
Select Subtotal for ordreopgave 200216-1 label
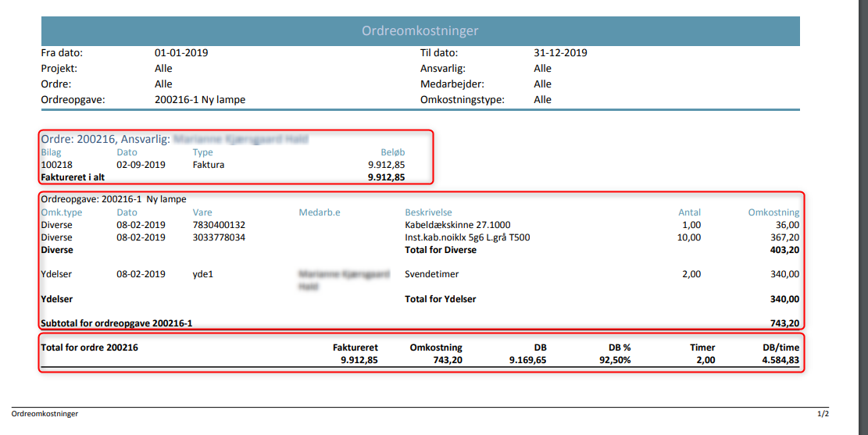tap(116, 323)
